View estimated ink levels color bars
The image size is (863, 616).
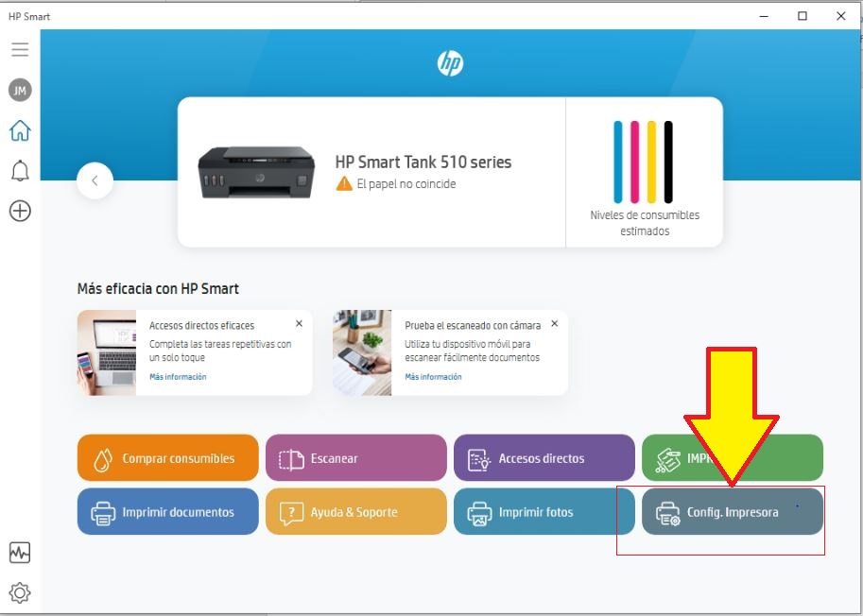[x=643, y=162]
